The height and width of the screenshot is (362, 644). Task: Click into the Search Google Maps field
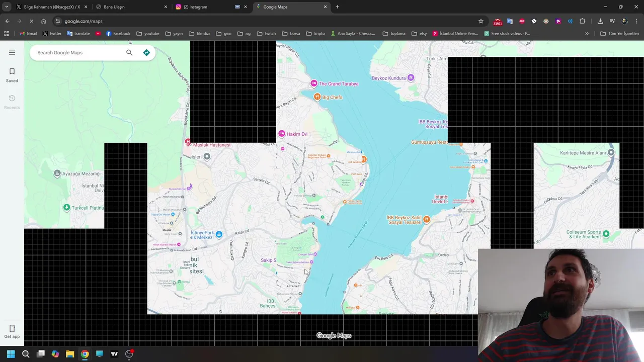(78, 52)
